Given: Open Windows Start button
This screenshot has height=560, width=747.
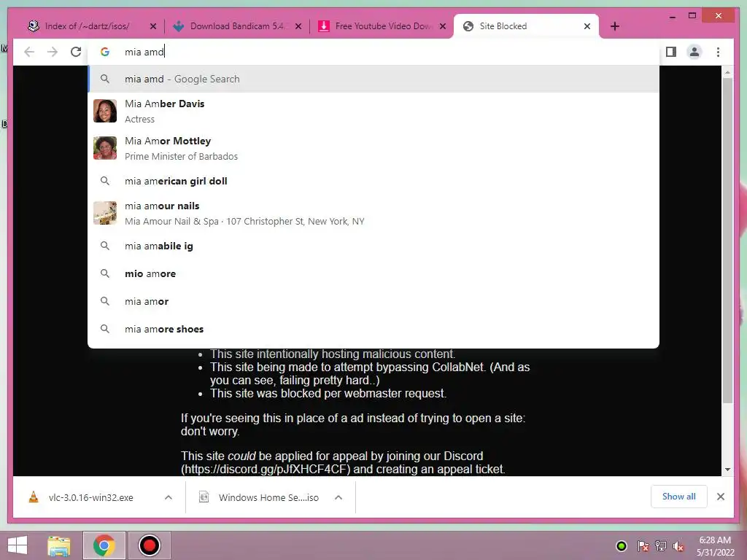Looking at the screenshot, I should coord(18,545).
